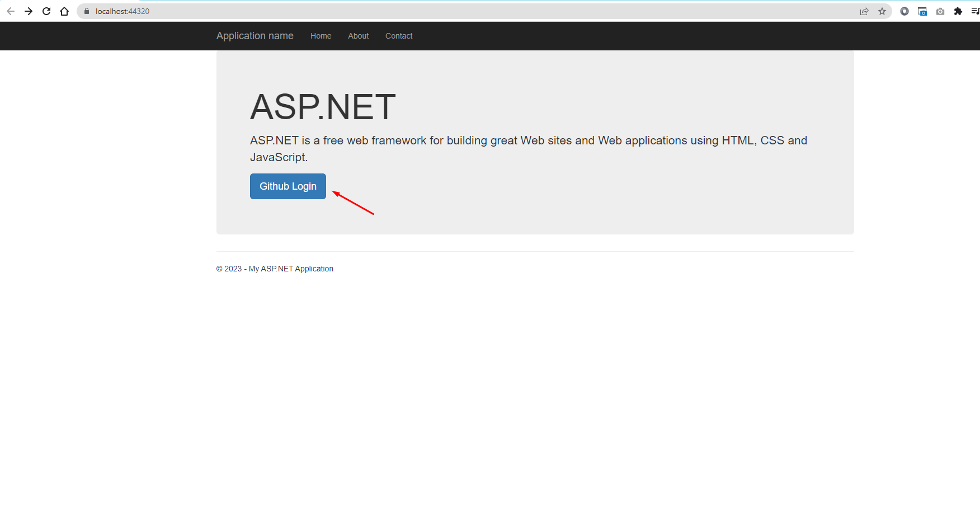980x526 pixels.
Task: Go back to the previous page
Action: [x=11, y=11]
